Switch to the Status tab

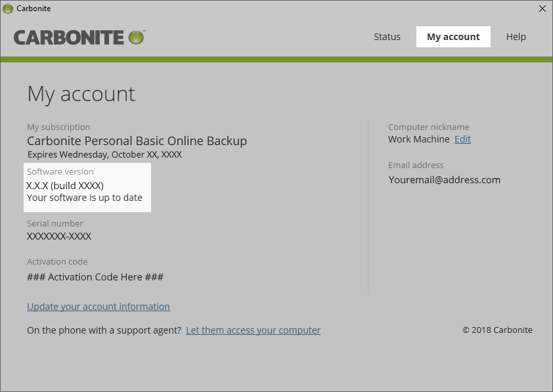click(x=387, y=37)
